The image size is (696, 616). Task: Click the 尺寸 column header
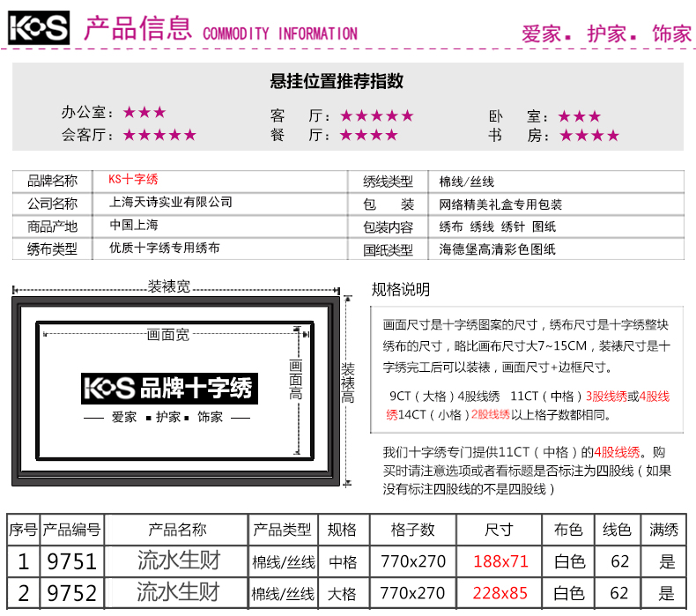(x=499, y=530)
